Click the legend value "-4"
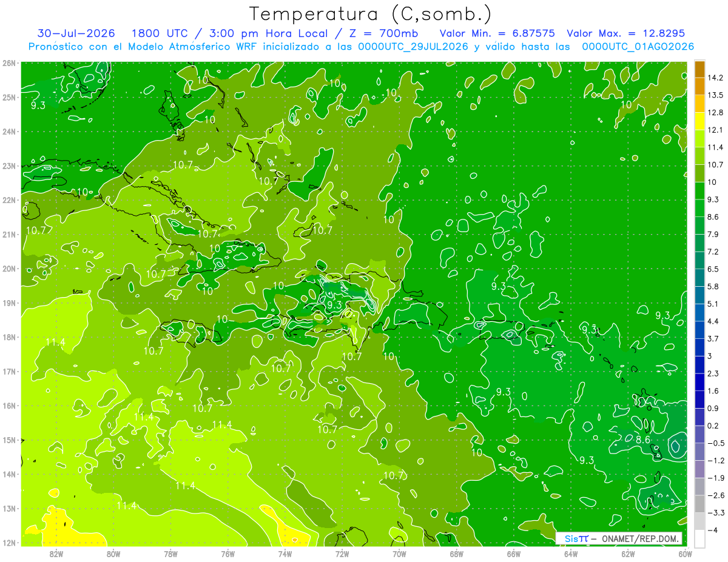 coord(712,530)
